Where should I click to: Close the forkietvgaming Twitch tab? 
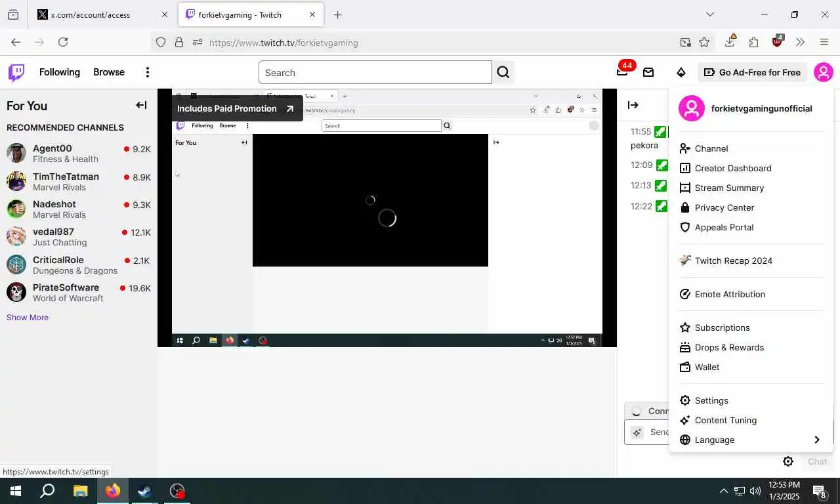(x=312, y=14)
